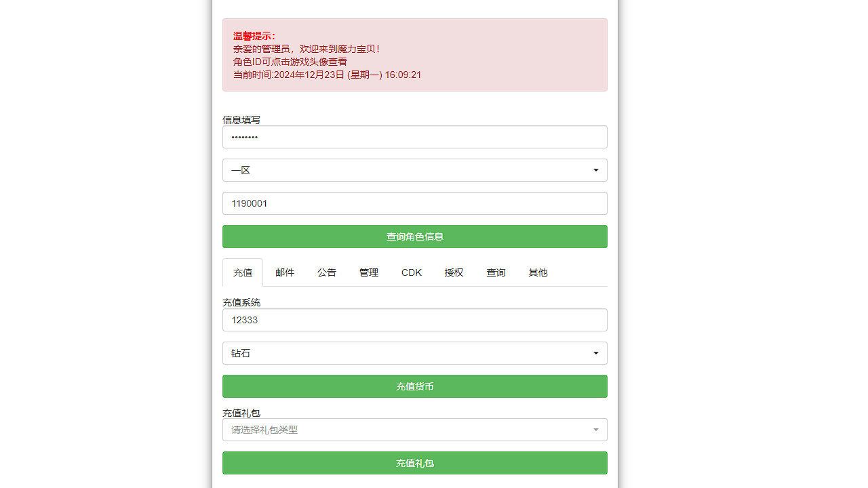Click the 查询角色信息 query button
The width and height of the screenshot is (868, 488).
pos(415,237)
